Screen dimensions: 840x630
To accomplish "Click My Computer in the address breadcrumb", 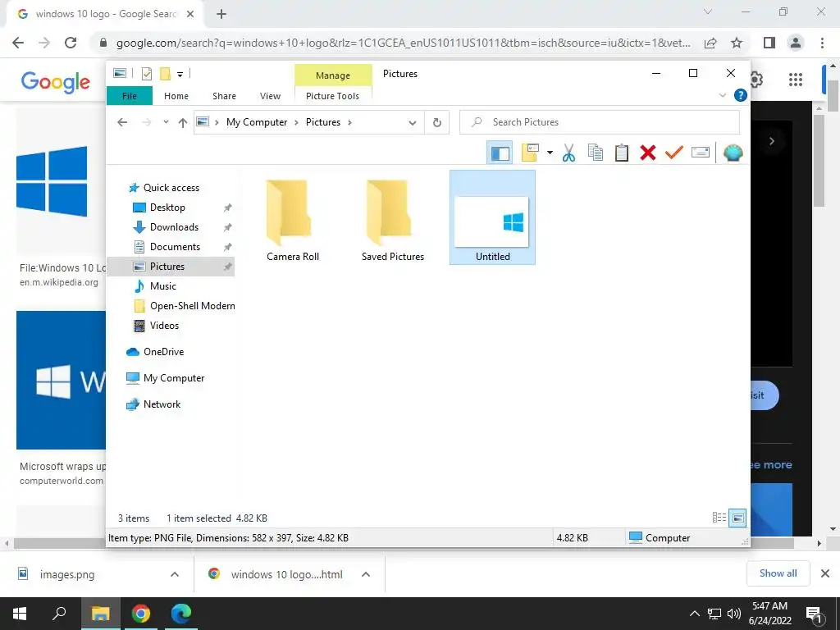I will 257,122.
